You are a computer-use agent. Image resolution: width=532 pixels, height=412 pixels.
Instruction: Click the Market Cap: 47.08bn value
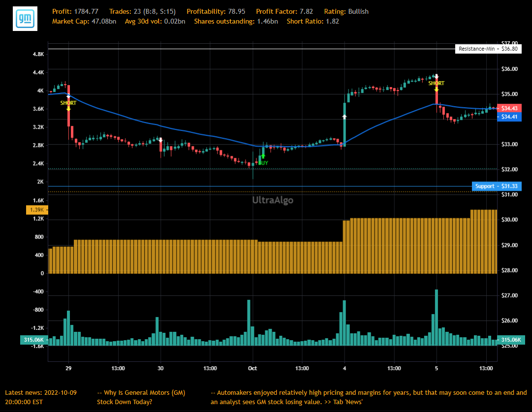(x=84, y=21)
